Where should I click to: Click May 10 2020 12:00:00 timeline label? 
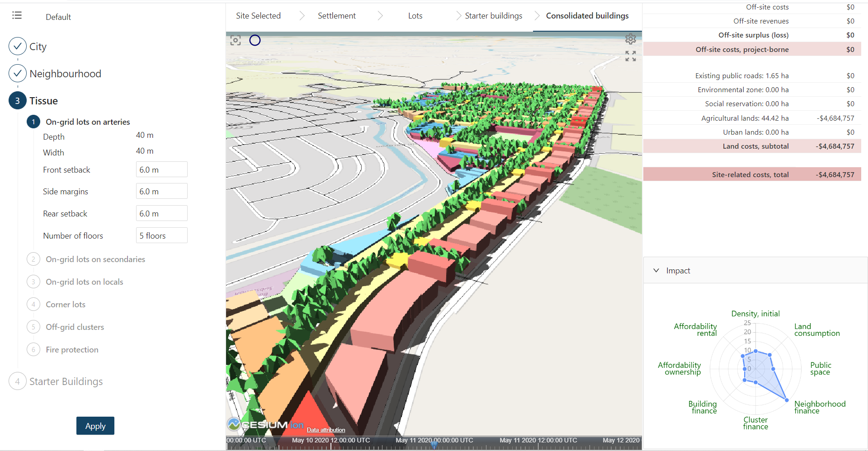331,440
